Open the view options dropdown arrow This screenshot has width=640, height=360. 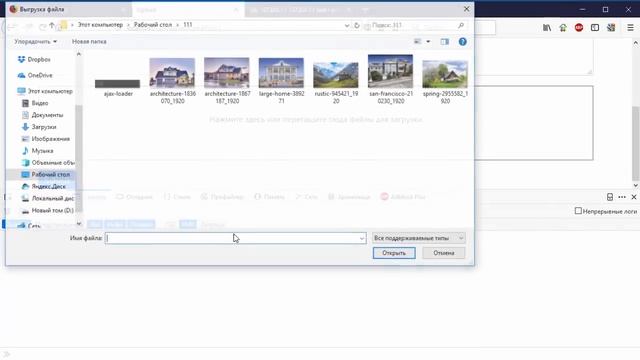(x=428, y=42)
